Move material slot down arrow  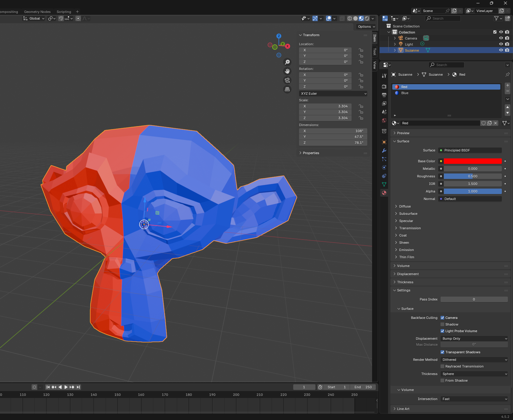tap(508, 113)
